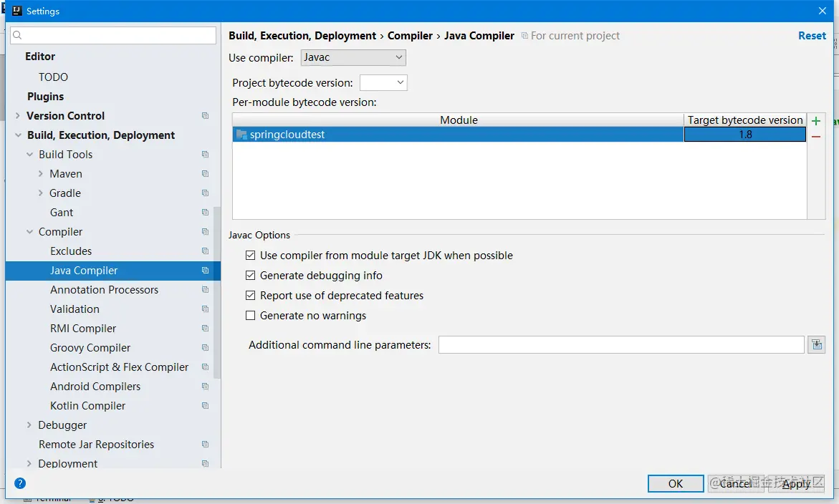
Task: Select the 1.8 target bytecode cell
Action: coord(745,135)
